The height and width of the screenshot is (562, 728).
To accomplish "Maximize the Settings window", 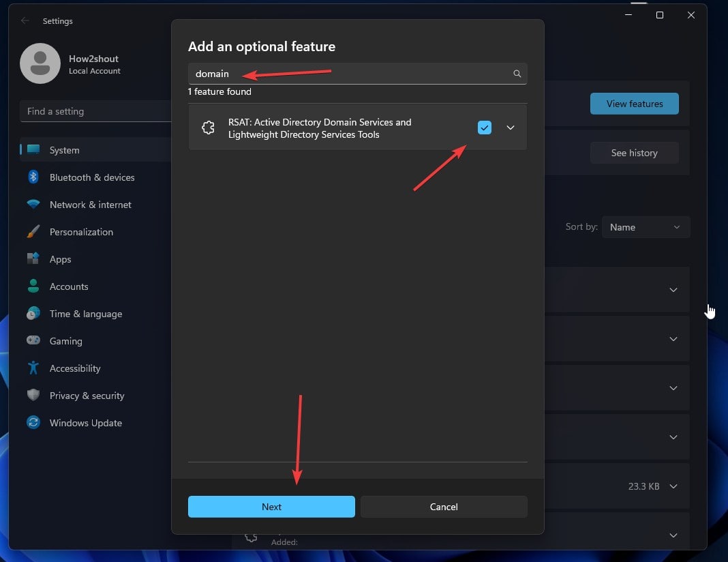I will (x=659, y=15).
